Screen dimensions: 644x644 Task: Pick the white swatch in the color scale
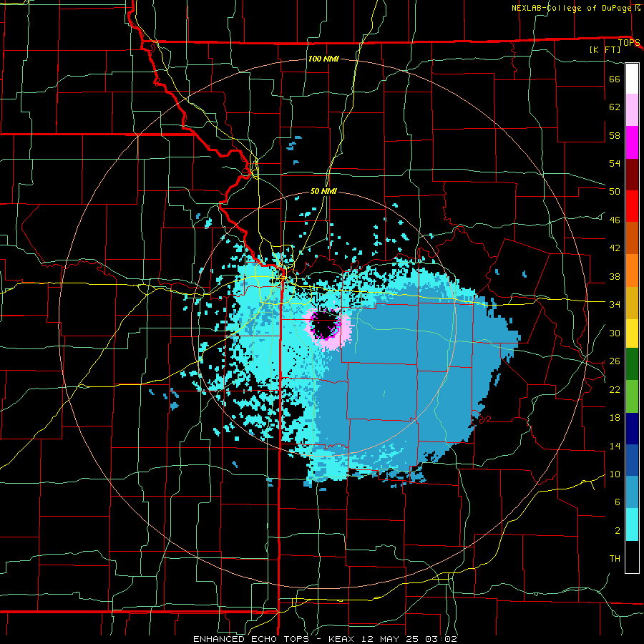(x=632, y=79)
